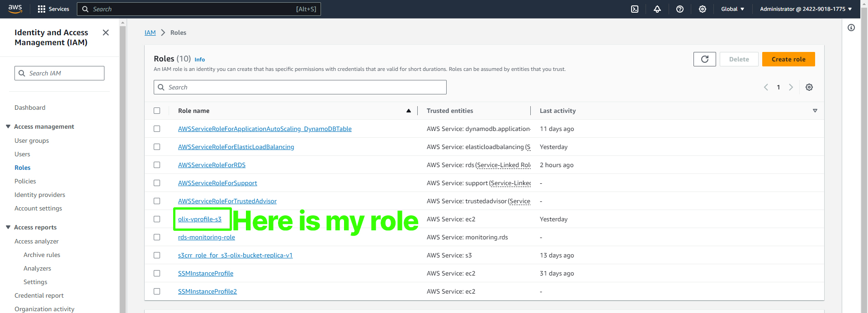
Task: Go to next page of roles
Action: point(791,87)
